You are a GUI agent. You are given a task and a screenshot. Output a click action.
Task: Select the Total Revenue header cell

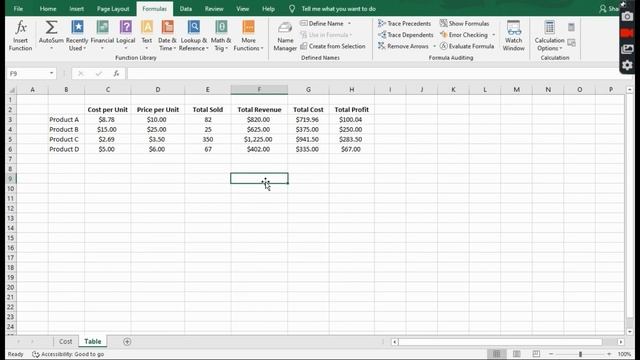tap(259, 109)
